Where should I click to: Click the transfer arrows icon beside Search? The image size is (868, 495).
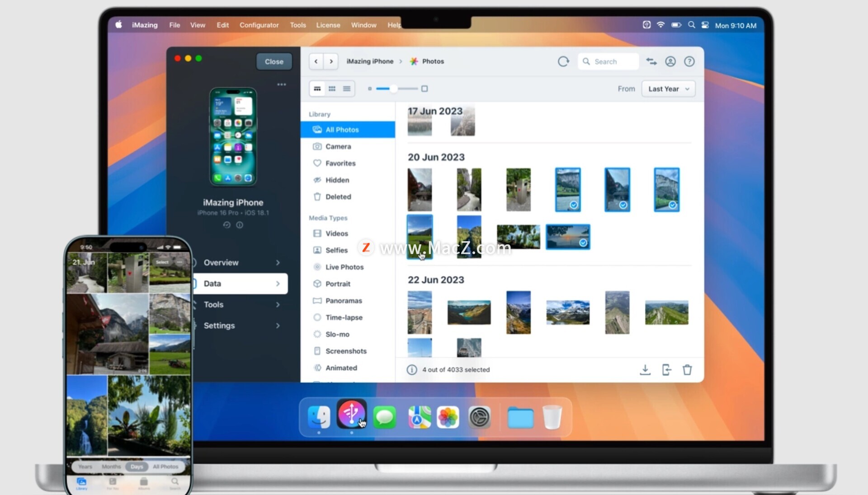[x=651, y=61]
